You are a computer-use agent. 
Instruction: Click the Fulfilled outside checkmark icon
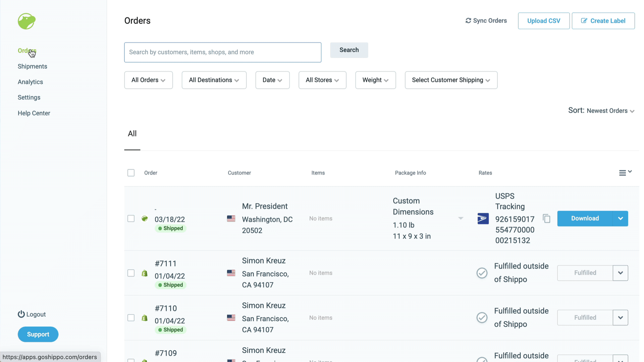(x=482, y=273)
